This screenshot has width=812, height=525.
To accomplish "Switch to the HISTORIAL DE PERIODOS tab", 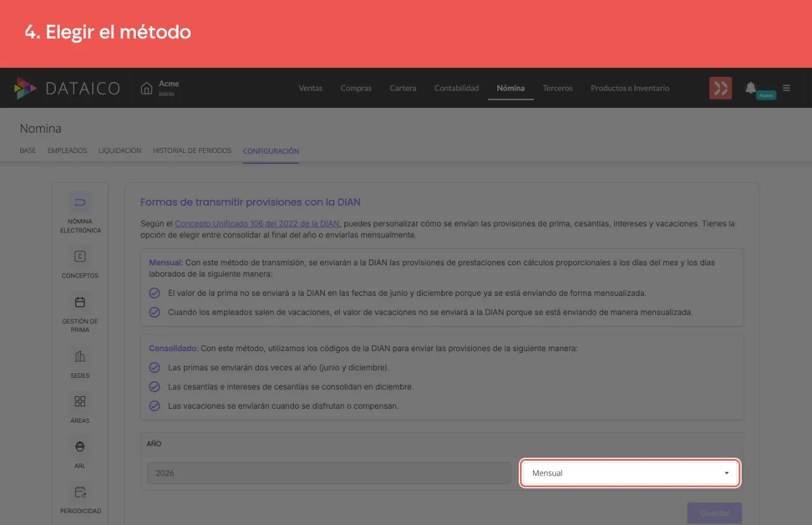I will [192, 151].
